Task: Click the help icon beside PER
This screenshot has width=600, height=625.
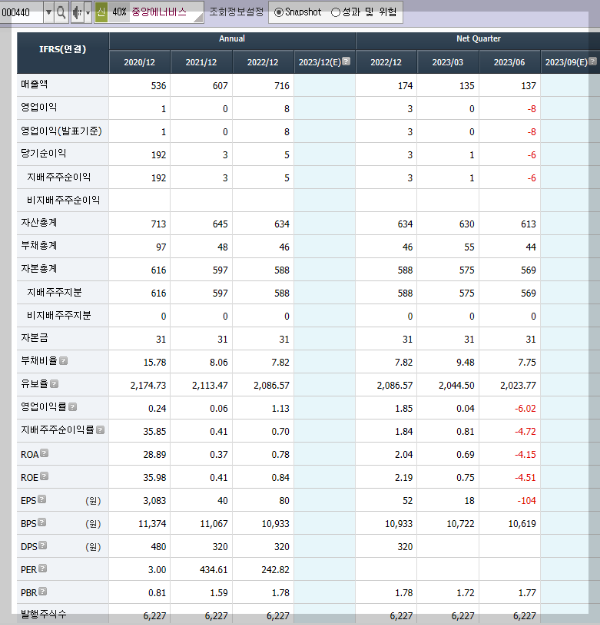Action: [x=43, y=568]
